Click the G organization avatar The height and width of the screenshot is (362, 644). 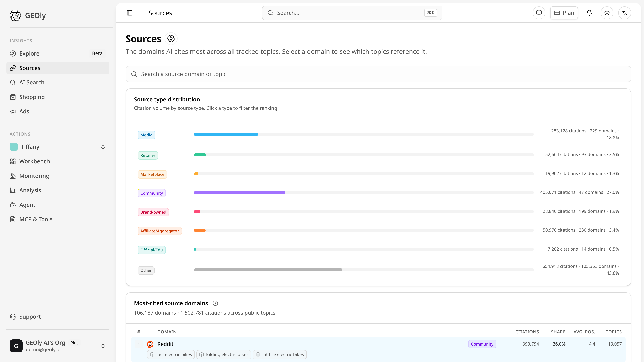(x=16, y=346)
